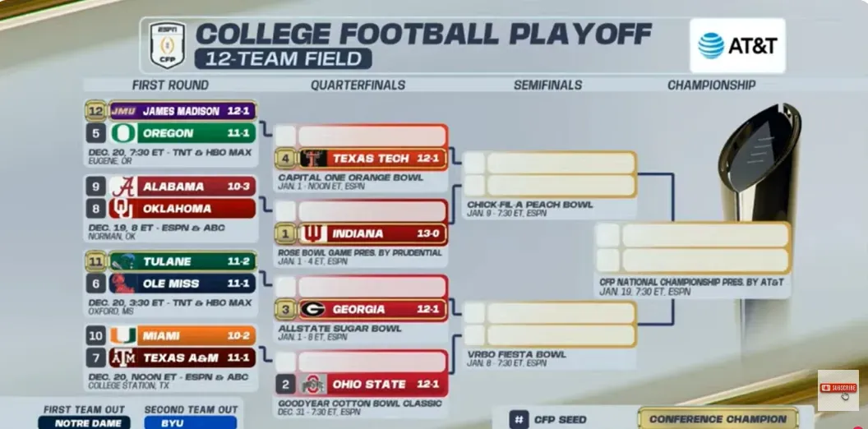Image resolution: width=868 pixels, height=429 pixels.
Task: Click the YouTube Subscribe button
Action: [838, 388]
